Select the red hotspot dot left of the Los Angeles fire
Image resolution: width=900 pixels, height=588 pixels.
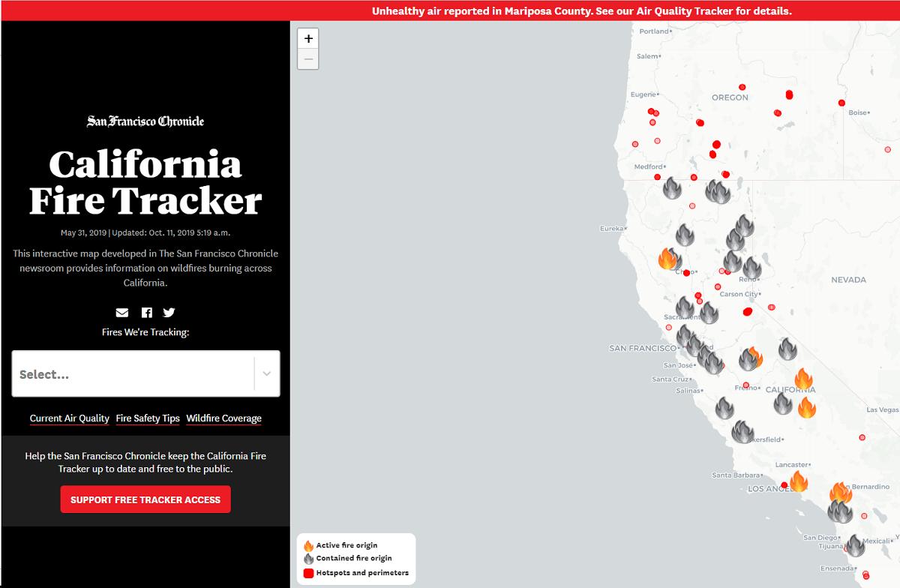784,485
